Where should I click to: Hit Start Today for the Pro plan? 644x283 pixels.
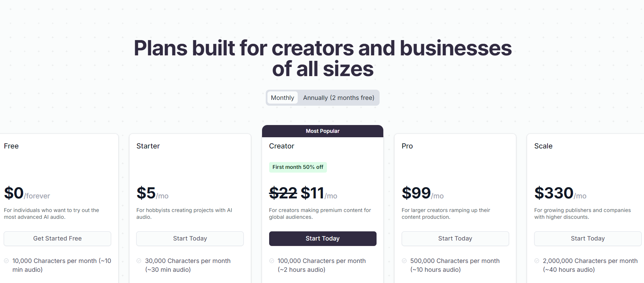[x=455, y=238]
